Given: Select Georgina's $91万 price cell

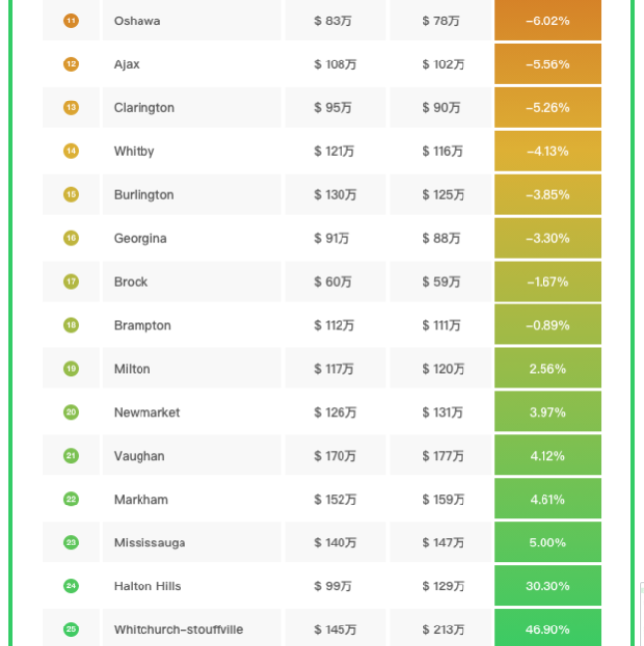Looking at the screenshot, I should (x=332, y=238).
